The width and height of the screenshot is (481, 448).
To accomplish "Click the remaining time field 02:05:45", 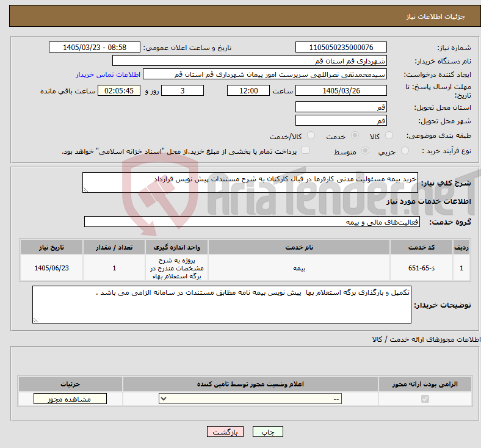I will pyautogui.click(x=119, y=90).
